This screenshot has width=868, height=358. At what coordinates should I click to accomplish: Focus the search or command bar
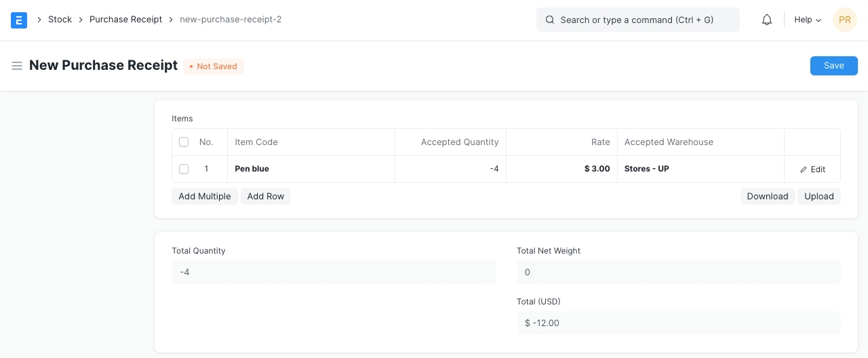tap(637, 20)
